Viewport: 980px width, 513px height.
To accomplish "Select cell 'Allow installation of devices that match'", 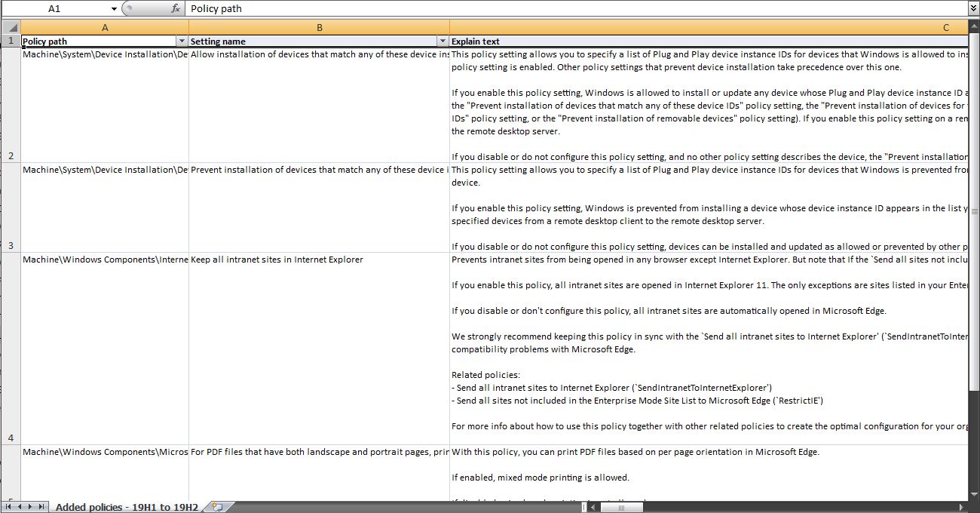I will click(x=319, y=105).
